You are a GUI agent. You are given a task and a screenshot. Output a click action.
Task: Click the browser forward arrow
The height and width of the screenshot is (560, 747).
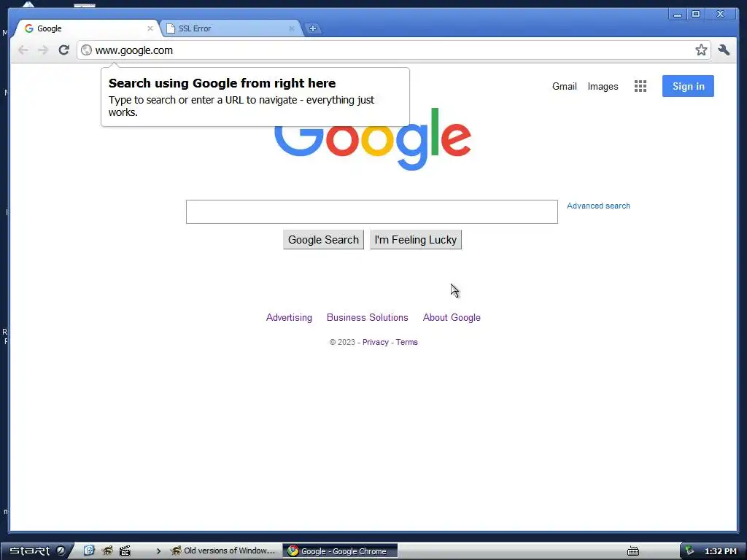click(x=43, y=50)
